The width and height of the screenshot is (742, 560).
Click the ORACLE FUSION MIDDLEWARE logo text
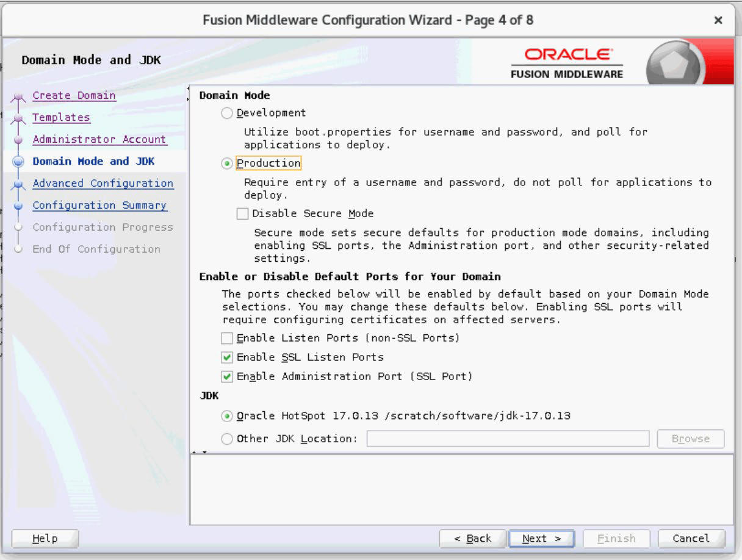tap(566, 63)
